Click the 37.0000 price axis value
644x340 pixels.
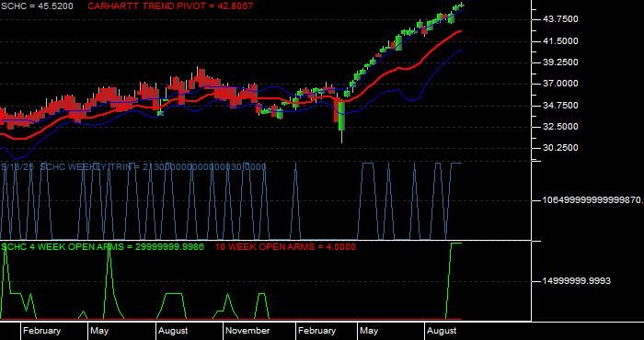point(560,84)
